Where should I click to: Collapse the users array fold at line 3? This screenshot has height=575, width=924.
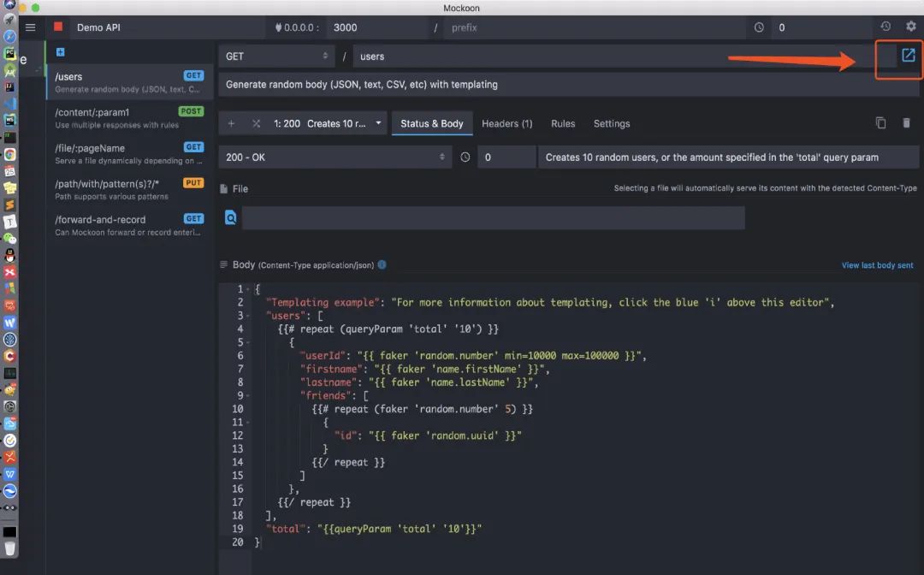pyautogui.click(x=249, y=316)
